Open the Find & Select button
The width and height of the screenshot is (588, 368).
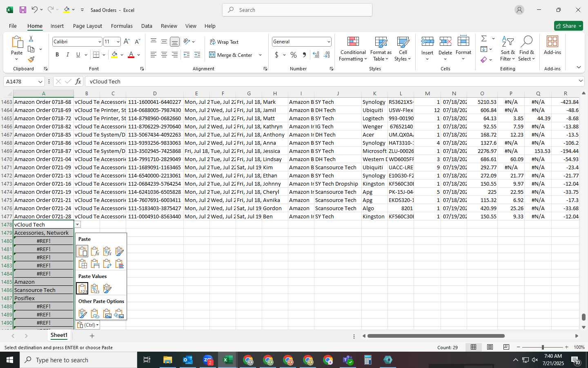click(x=526, y=49)
